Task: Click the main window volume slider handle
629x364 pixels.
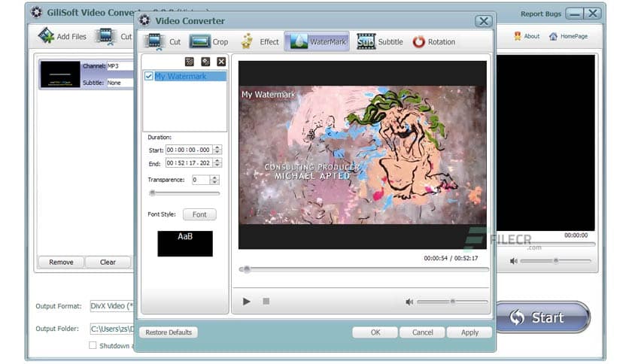Action: [x=556, y=260]
